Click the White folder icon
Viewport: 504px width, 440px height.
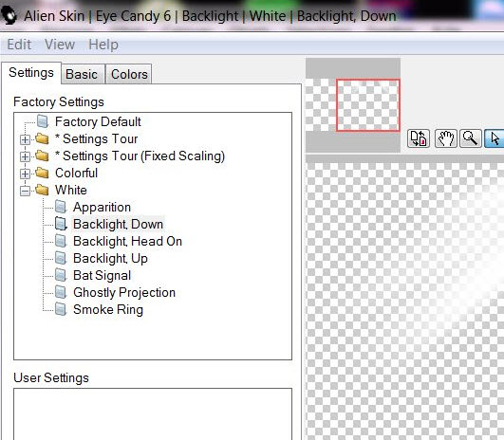(42, 190)
